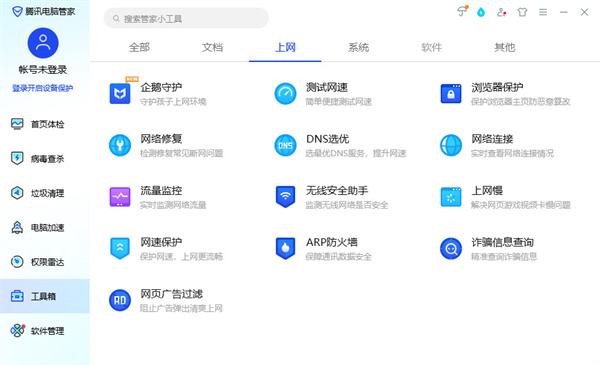Click the 权限雷达 radar icon
This screenshot has width=600, height=365.
click(x=17, y=262)
